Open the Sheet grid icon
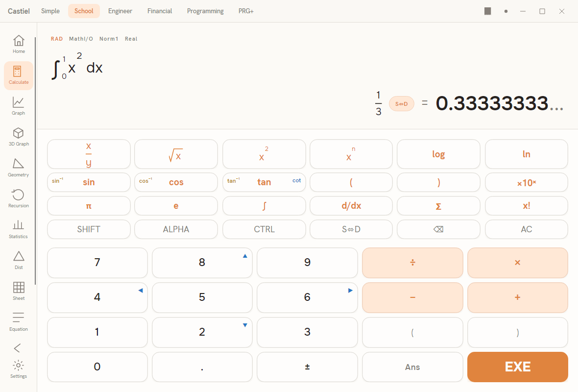 19,292
